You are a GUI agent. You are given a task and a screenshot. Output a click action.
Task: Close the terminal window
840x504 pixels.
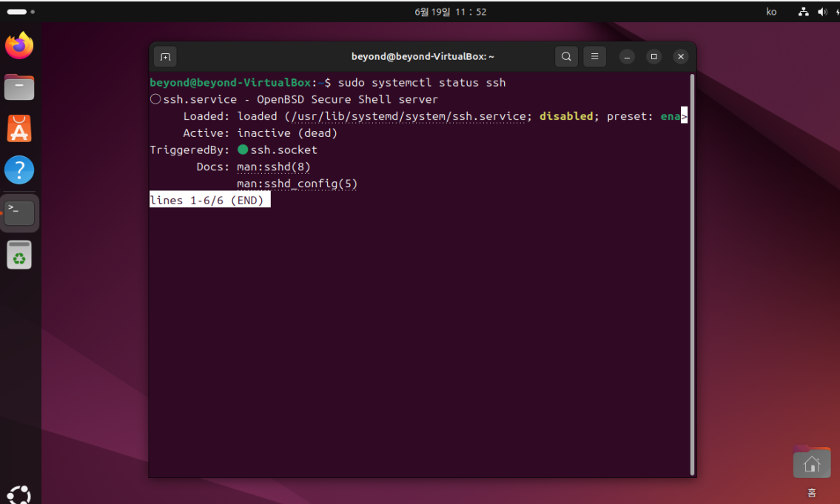[x=681, y=56]
